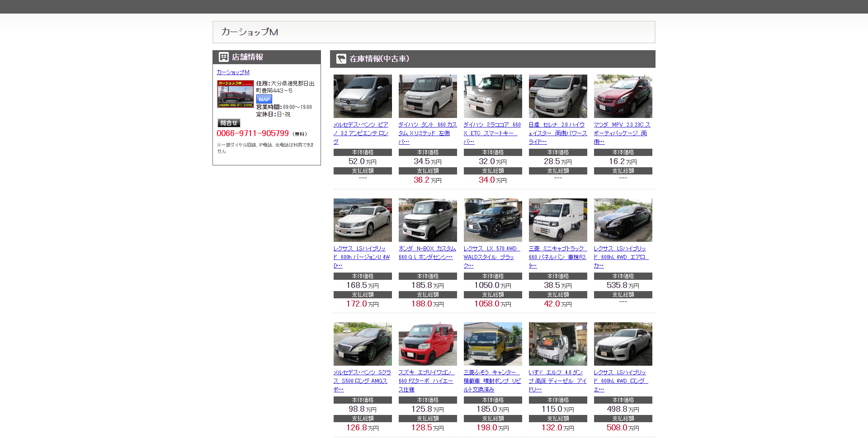Click the 508.0万円 total price
The width and height of the screenshot is (868, 438).
623,428
